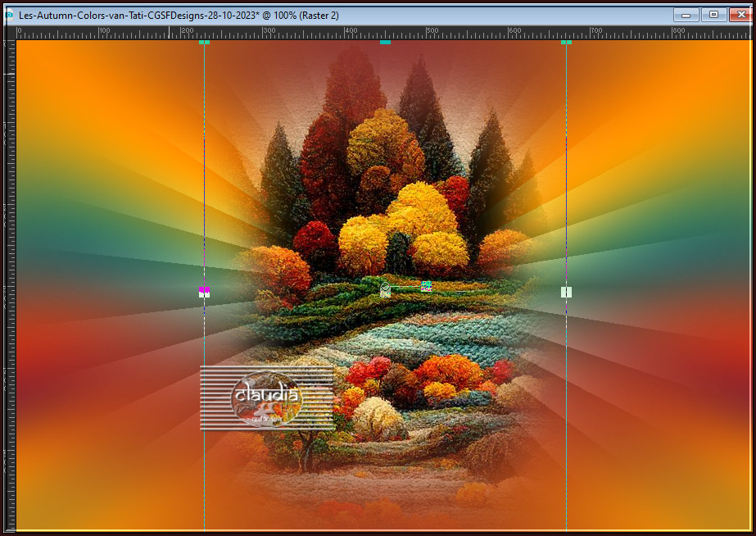Click the right-middle selection handle
The width and height of the screenshot is (756, 536).
click(x=566, y=292)
